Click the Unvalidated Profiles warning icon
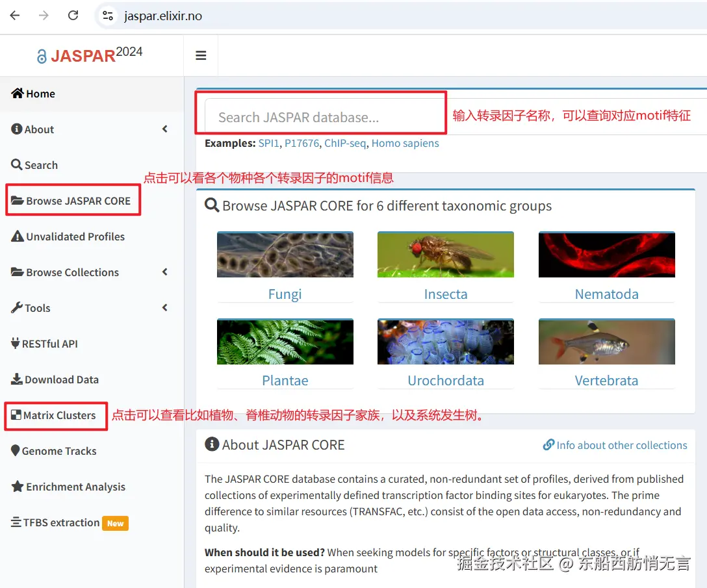This screenshot has width=707, height=588. pos(18,236)
